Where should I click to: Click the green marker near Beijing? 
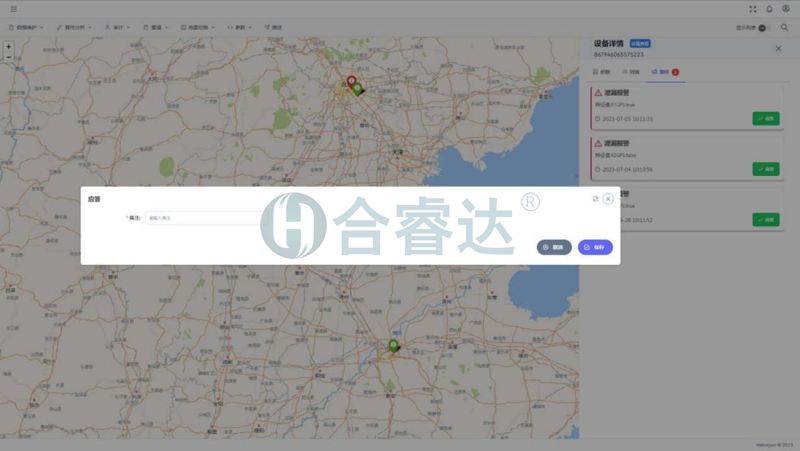358,90
